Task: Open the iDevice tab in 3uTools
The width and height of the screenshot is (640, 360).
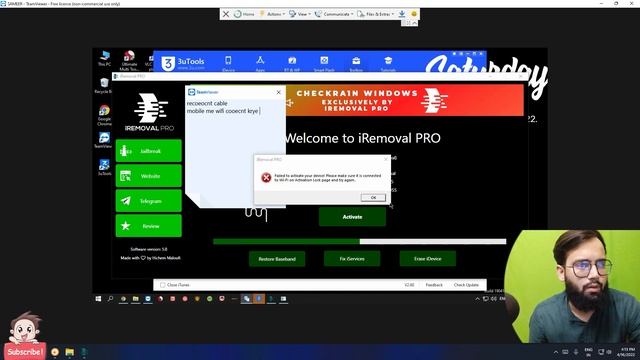Action: pos(228,63)
